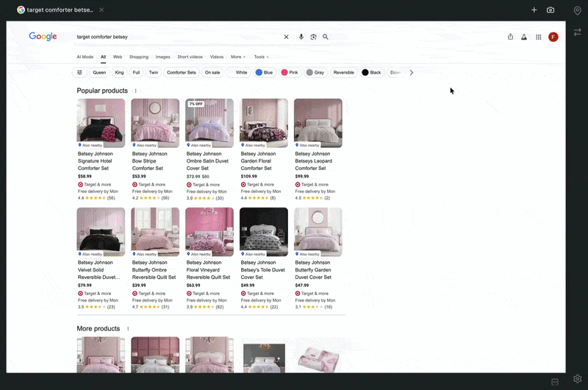The width and height of the screenshot is (588, 390).
Task: Open all filters icon before Queen chip
Action: click(79, 72)
